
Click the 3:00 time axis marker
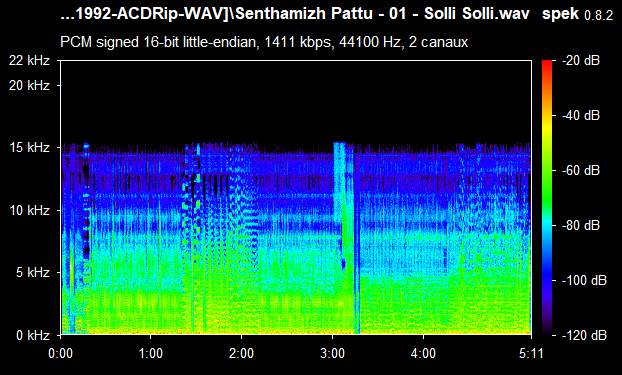[x=332, y=353]
